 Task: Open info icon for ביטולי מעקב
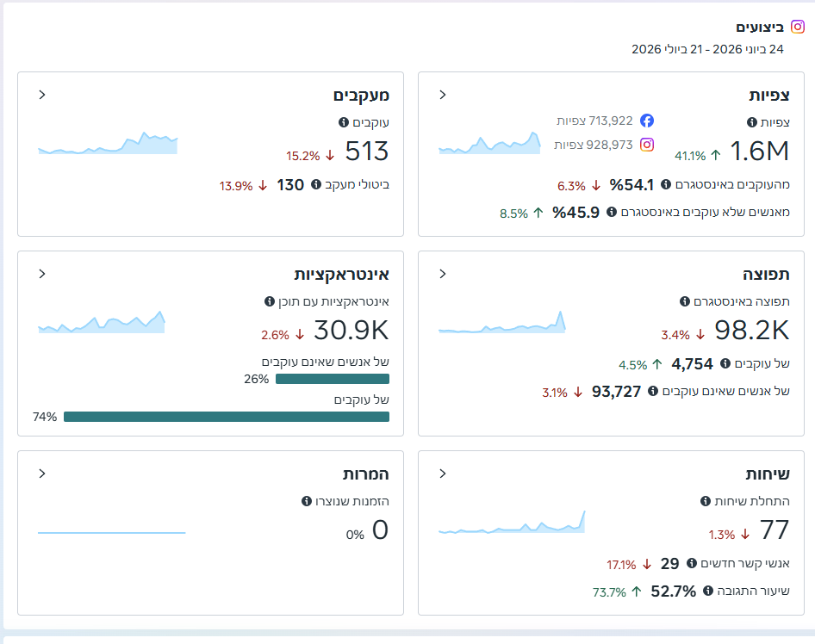[316, 184]
